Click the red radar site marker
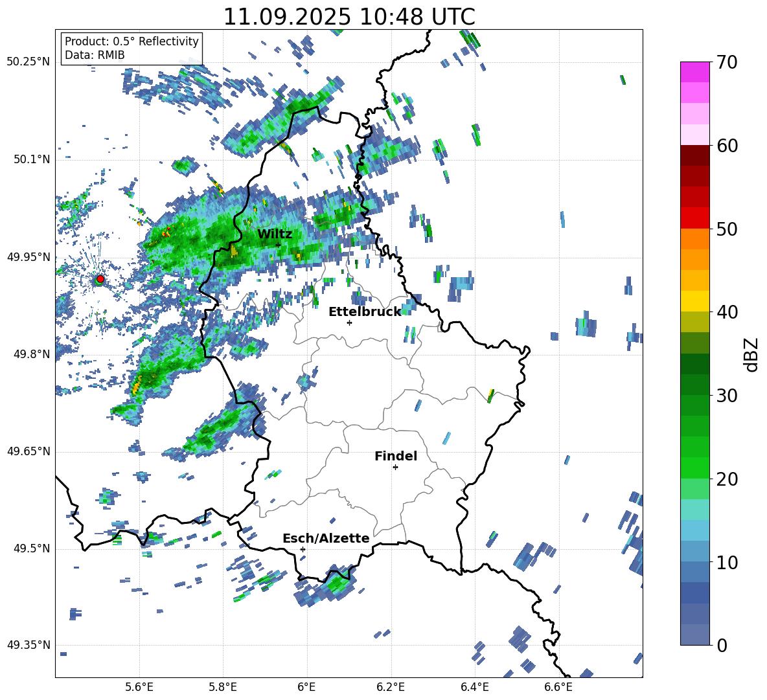767x700 pixels. tap(100, 279)
